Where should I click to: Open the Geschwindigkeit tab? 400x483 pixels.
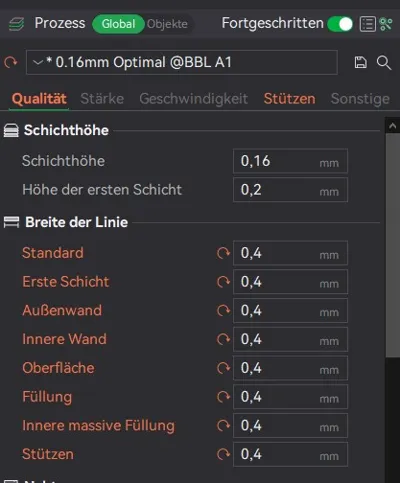click(x=194, y=99)
